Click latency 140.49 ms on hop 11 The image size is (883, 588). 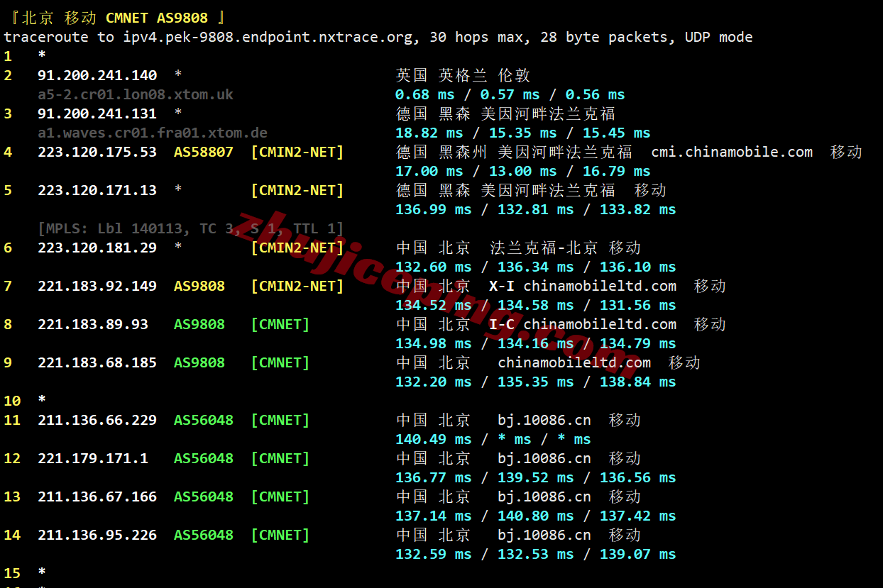click(433, 439)
